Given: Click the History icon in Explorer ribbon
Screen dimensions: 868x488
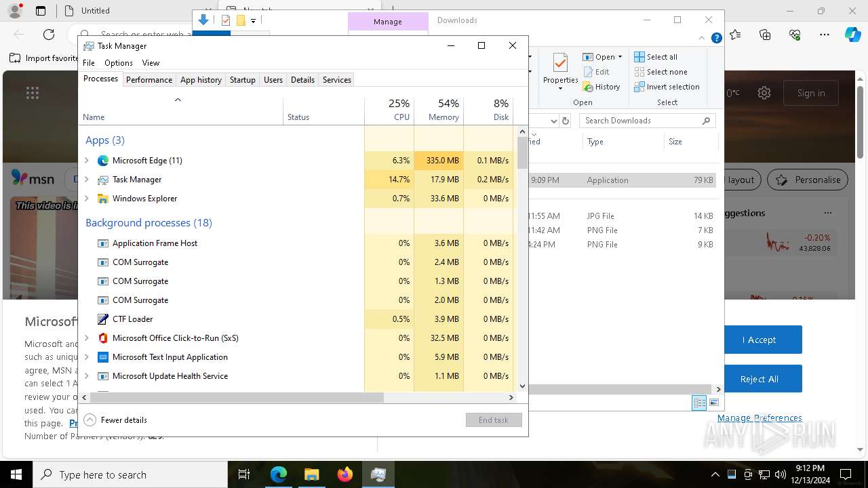Looking at the screenshot, I should tap(588, 87).
